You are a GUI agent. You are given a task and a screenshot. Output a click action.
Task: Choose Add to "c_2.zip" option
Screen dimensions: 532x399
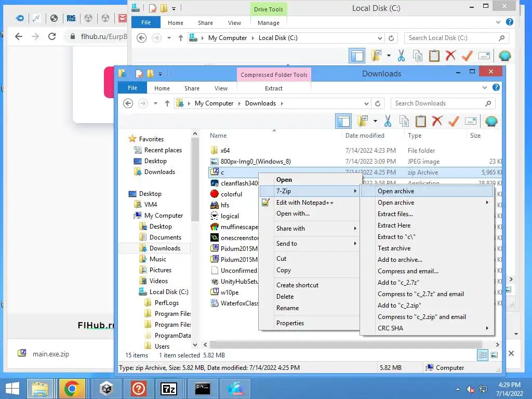427,305
